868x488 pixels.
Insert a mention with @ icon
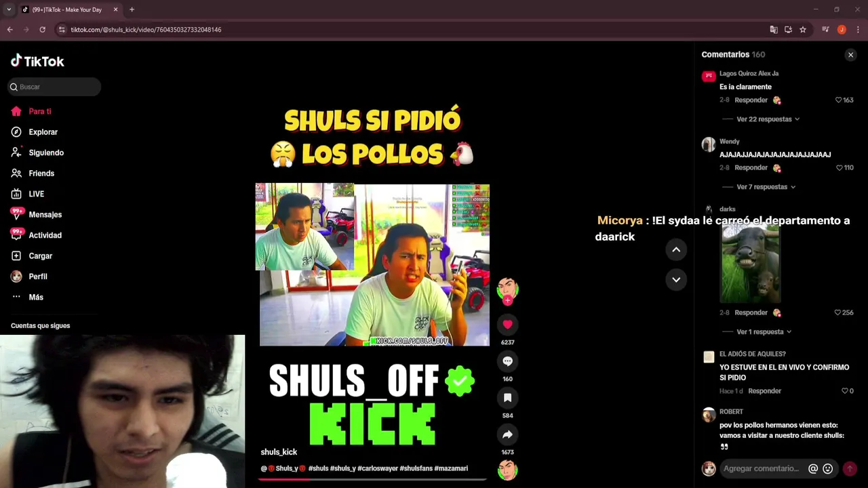point(813,468)
